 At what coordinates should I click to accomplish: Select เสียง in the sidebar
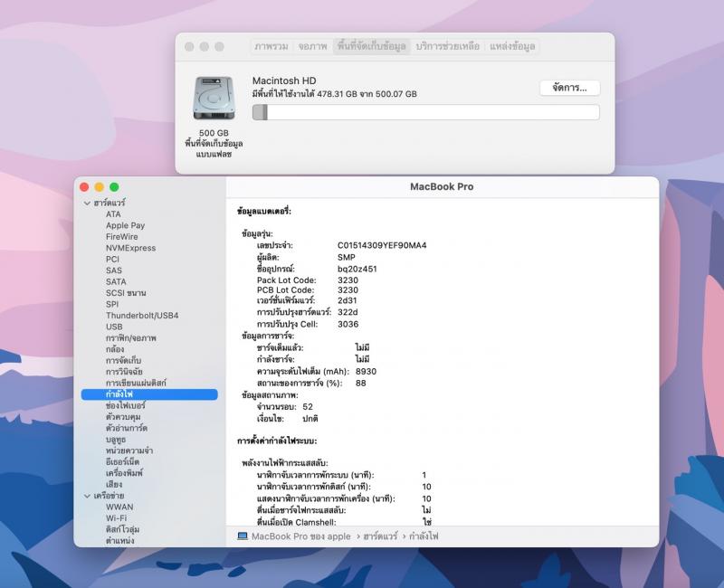(x=114, y=484)
